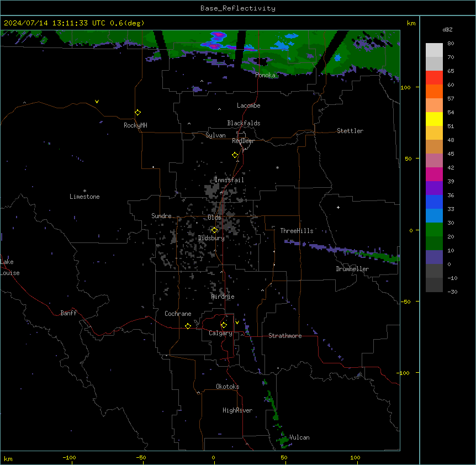Click the asterisk marker above Limestone label

(x=84, y=191)
